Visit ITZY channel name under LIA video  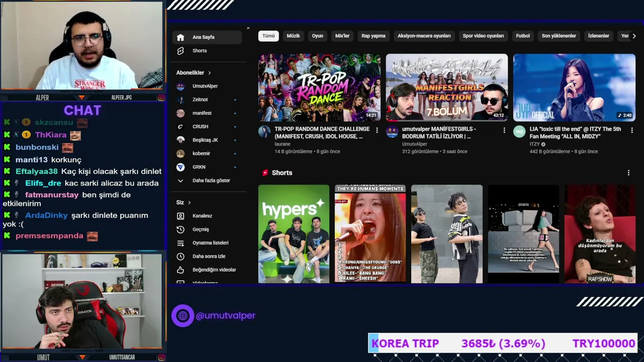pyautogui.click(x=534, y=144)
